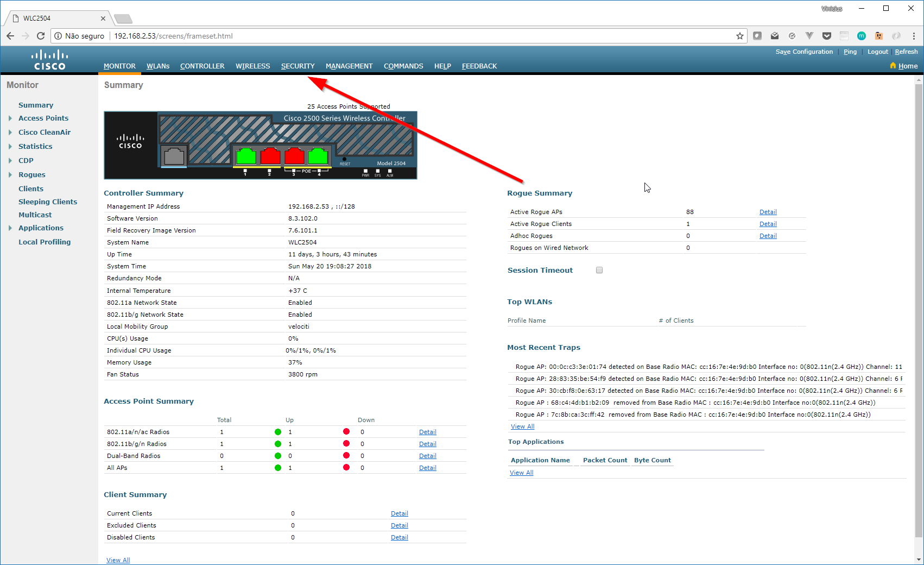The image size is (924, 565).
Task: Open Detail for All APs
Action: pyautogui.click(x=427, y=468)
